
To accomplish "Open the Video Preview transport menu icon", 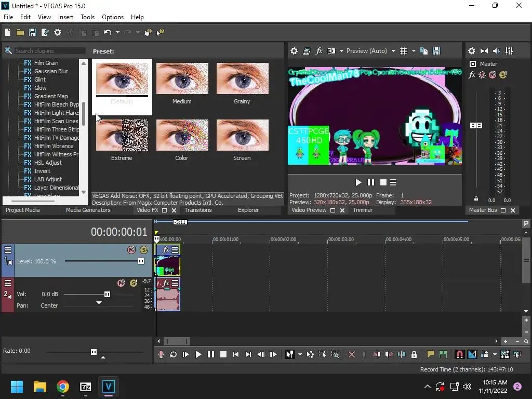I will click(x=393, y=182).
